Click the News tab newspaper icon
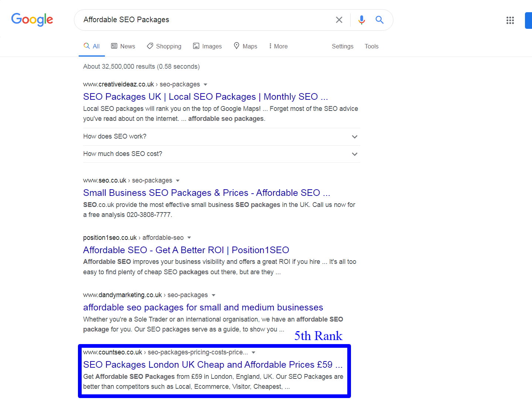The height and width of the screenshot is (401, 532). [114, 46]
